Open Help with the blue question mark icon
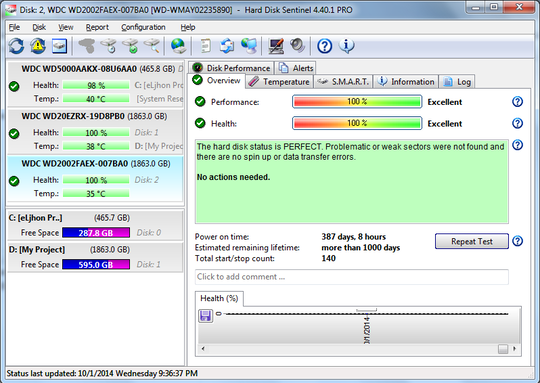 coord(324,46)
